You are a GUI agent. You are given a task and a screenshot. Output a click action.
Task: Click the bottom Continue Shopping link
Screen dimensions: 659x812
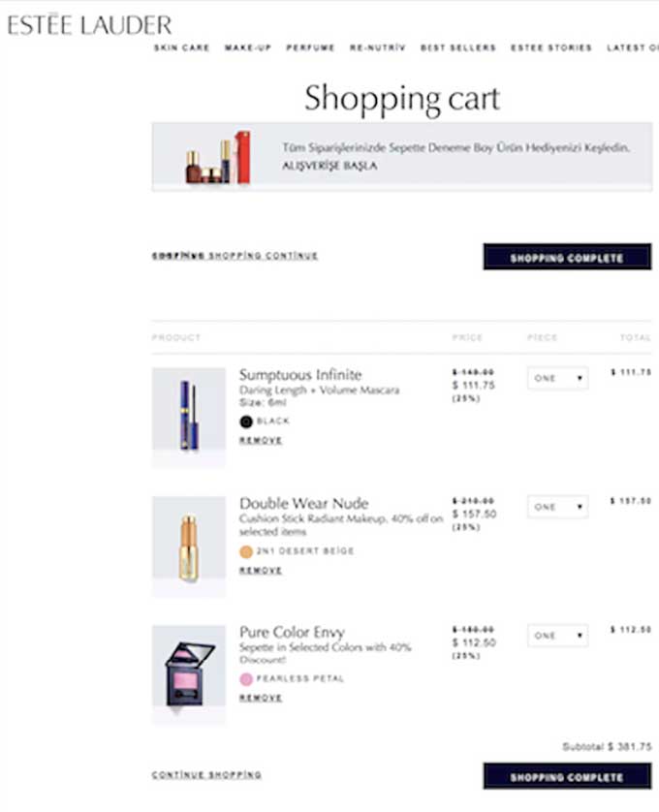[x=206, y=775]
